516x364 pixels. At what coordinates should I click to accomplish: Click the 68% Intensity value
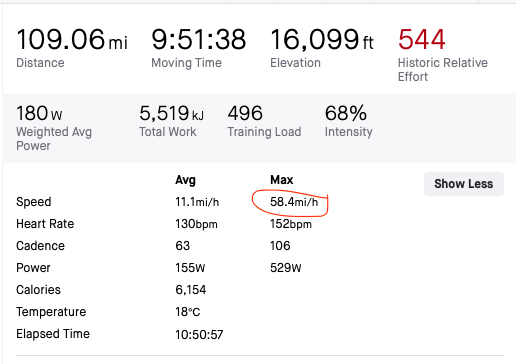(346, 113)
